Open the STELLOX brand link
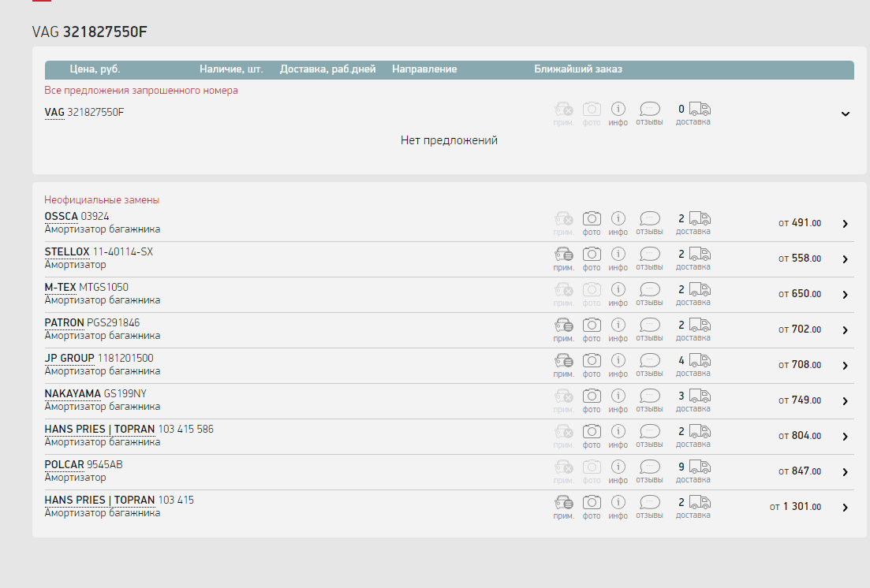 [x=67, y=252]
